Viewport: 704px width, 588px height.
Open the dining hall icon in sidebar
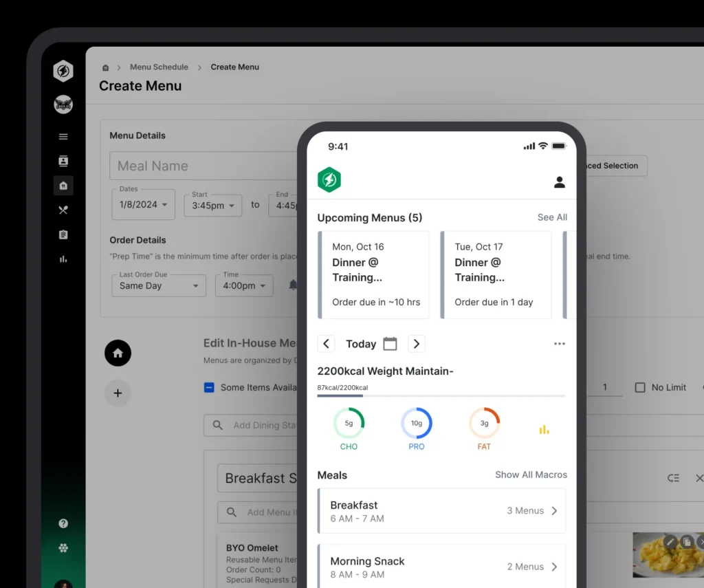(x=63, y=186)
